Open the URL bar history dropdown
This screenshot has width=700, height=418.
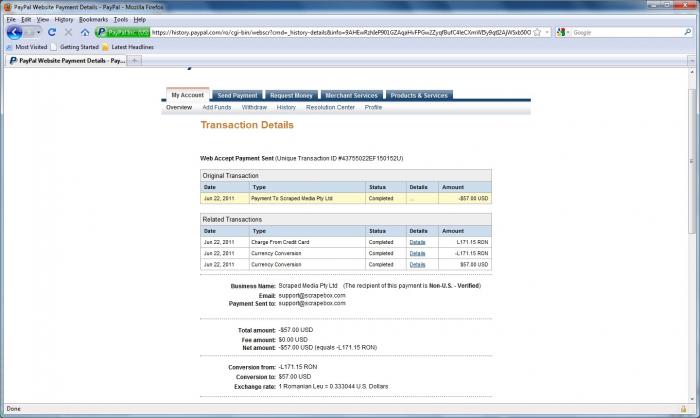547,33
